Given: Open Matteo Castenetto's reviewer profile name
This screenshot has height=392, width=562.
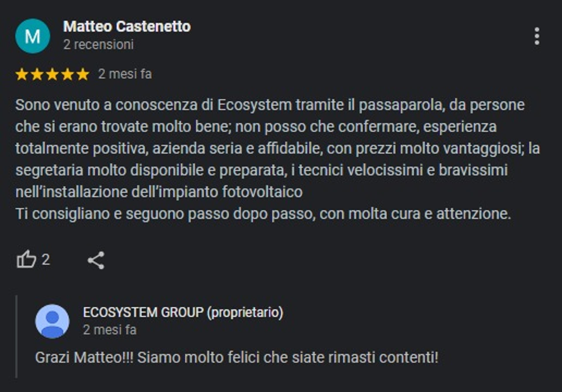Looking at the screenshot, I should coord(127,26).
